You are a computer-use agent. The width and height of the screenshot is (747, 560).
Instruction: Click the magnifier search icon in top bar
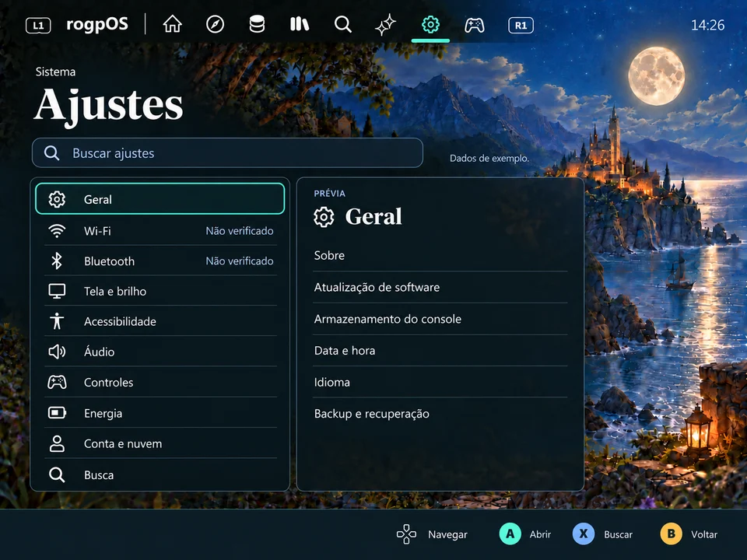pyautogui.click(x=342, y=24)
